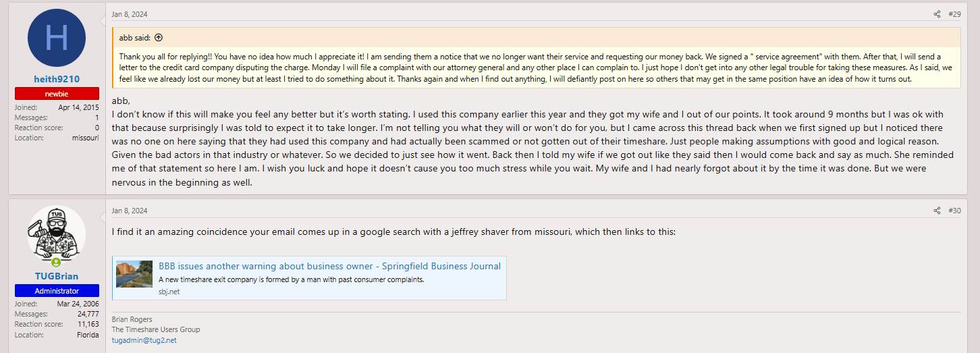Click the share icon on post #29
Image resolution: width=980 pixels, height=353 pixels.
[937, 14]
